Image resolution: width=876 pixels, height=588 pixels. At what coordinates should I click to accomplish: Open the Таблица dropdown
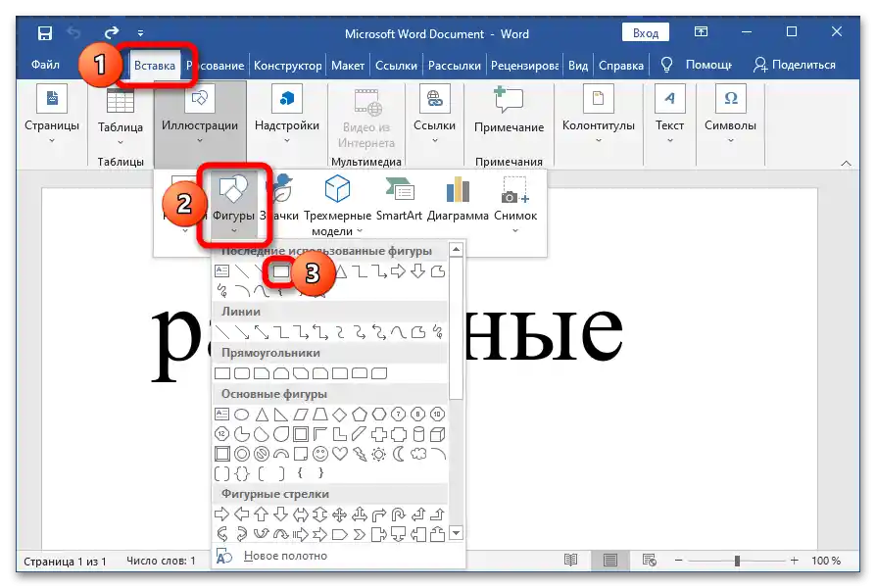[x=121, y=116]
